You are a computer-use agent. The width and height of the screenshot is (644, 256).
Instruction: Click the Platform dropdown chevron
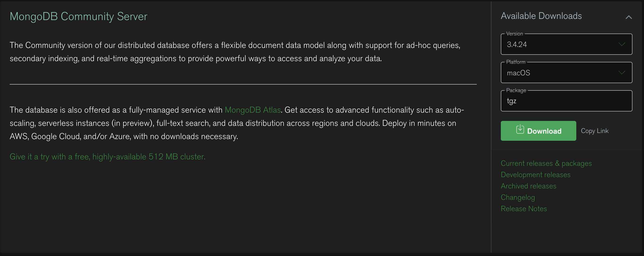tap(622, 72)
